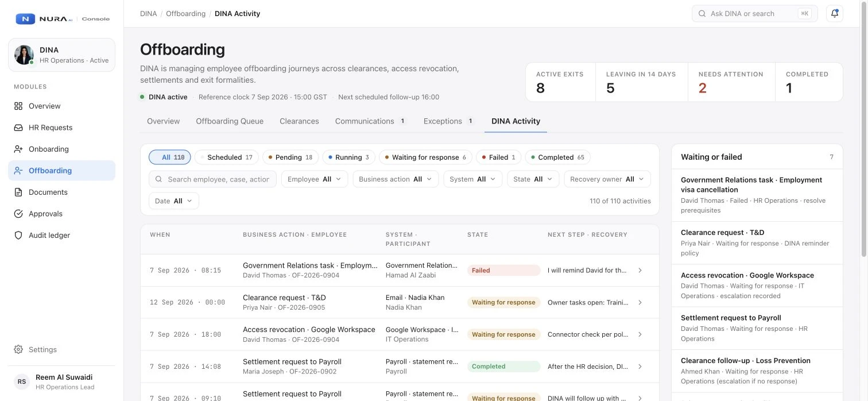Open the Date filter dropdown
868x401 pixels.
[x=174, y=201]
